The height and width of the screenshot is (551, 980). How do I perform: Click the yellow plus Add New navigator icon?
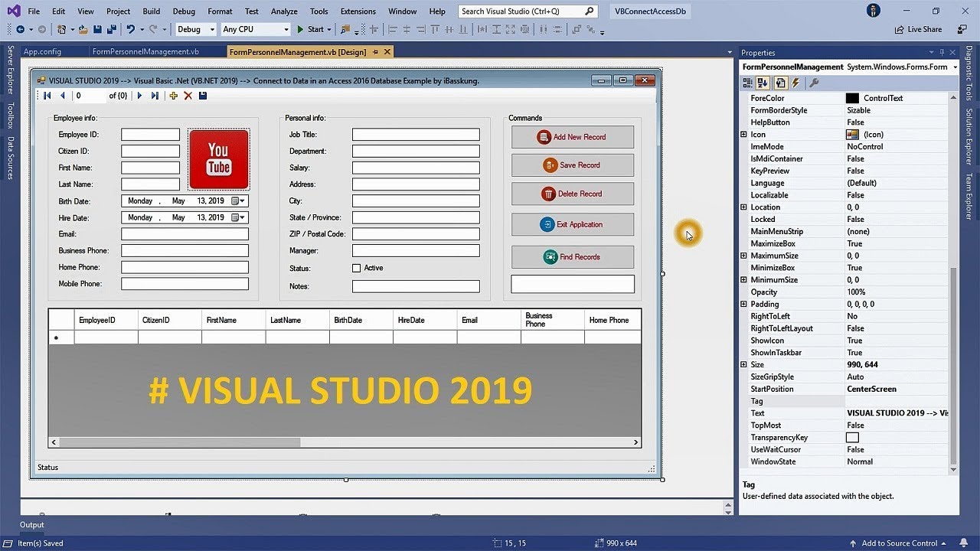click(x=174, y=96)
